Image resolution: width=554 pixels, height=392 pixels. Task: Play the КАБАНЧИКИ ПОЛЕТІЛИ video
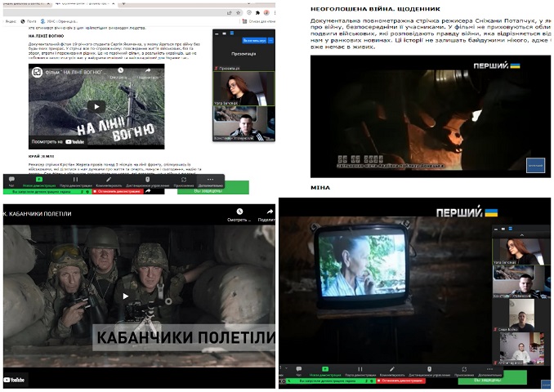[126, 296]
